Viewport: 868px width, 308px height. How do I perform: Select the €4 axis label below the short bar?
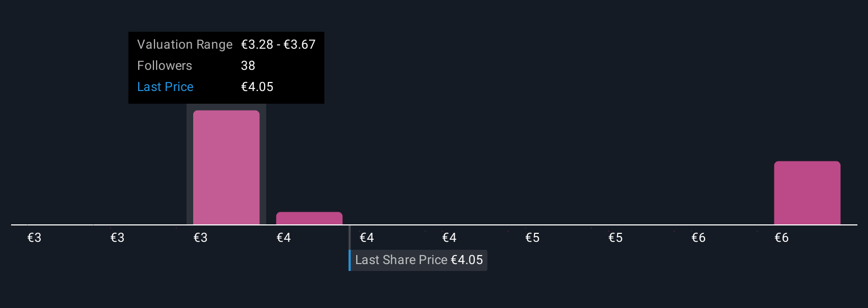click(x=284, y=238)
